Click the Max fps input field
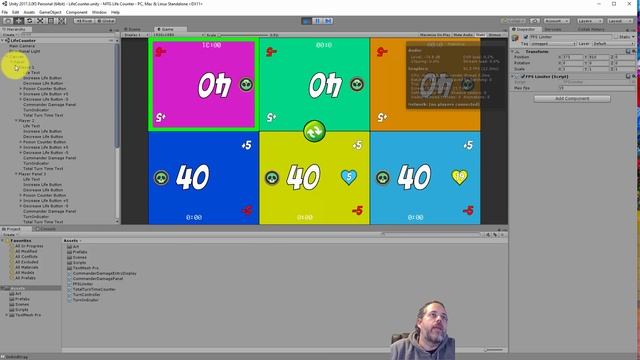Image resolution: width=640 pixels, height=360 pixels. coord(596,88)
